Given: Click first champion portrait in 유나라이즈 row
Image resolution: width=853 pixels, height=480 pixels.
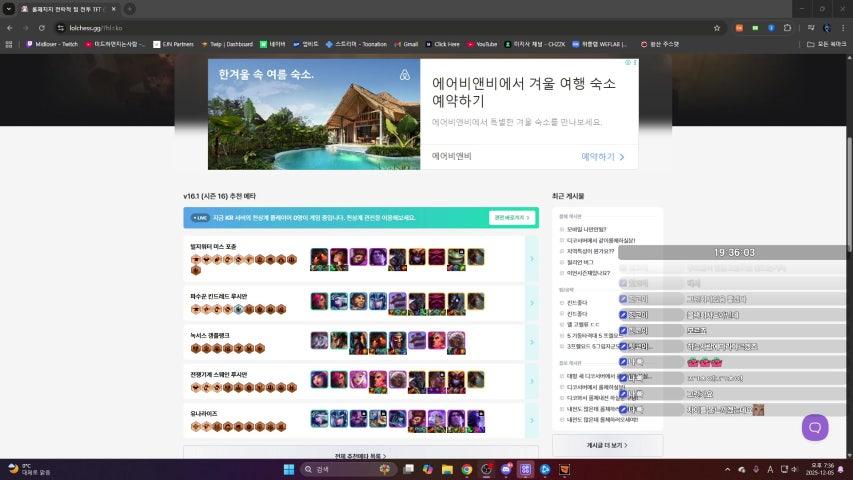Looking at the screenshot, I should click(319, 419).
